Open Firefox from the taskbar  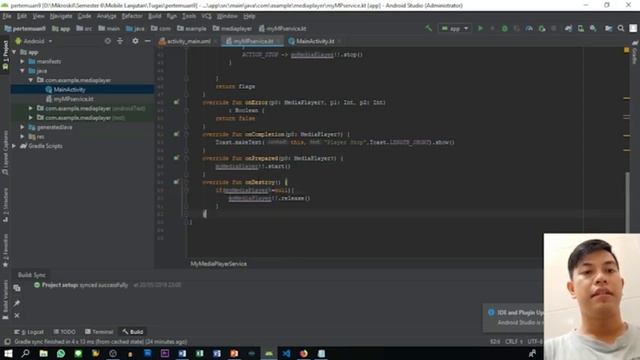click(x=304, y=353)
